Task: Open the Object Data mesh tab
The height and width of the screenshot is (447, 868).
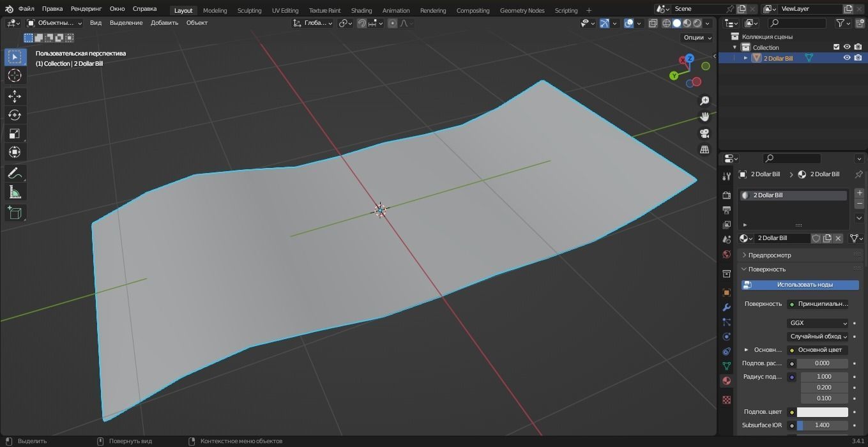Action: click(726, 366)
